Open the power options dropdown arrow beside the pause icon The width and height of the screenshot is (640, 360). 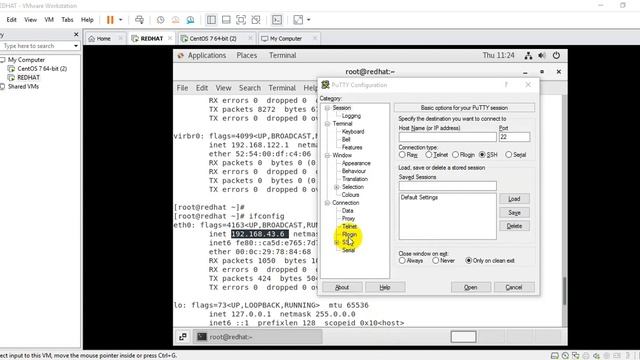[120, 20]
